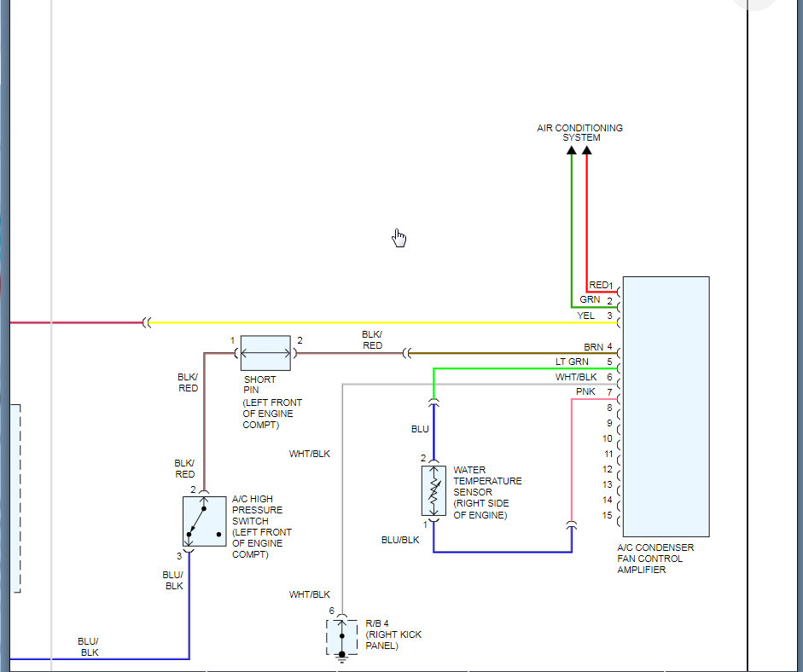Click the SHORT PIN text label
Image resolution: width=803 pixels, height=672 pixels.
[259, 385]
